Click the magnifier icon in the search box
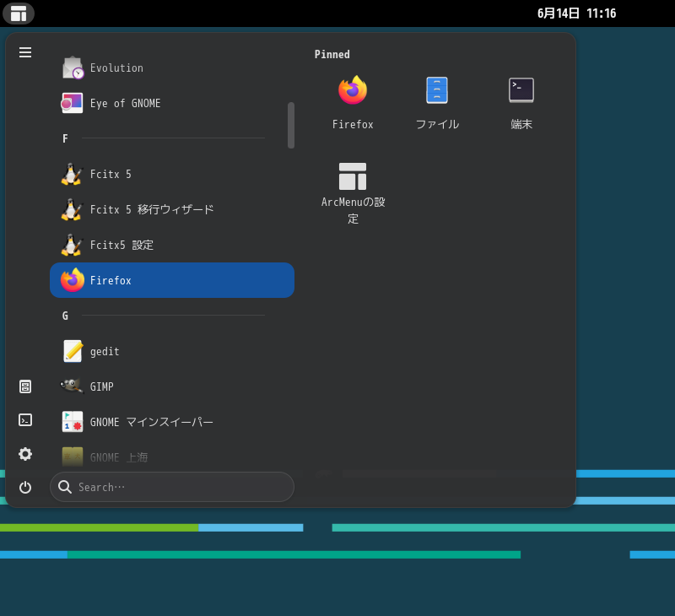The width and height of the screenshot is (675, 616). [65, 487]
